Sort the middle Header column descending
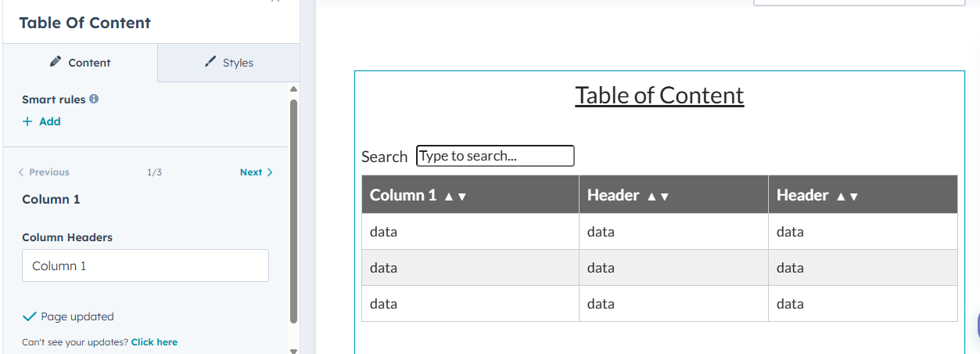 click(665, 197)
